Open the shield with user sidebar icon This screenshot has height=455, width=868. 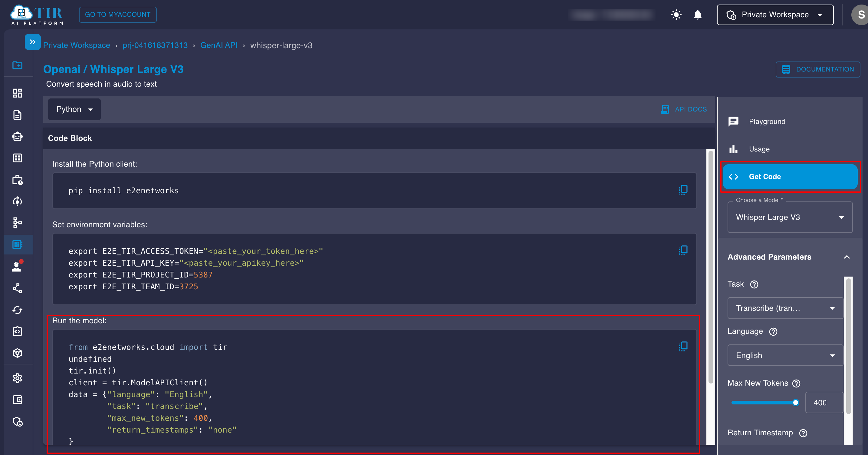click(17, 422)
